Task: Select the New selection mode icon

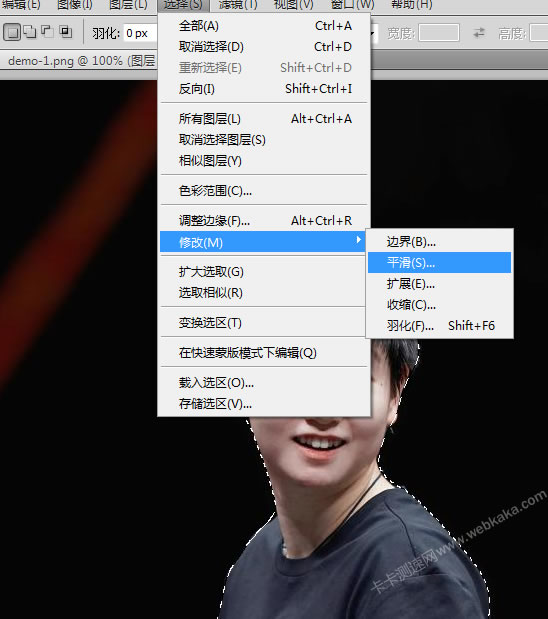Action: (12, 32)
